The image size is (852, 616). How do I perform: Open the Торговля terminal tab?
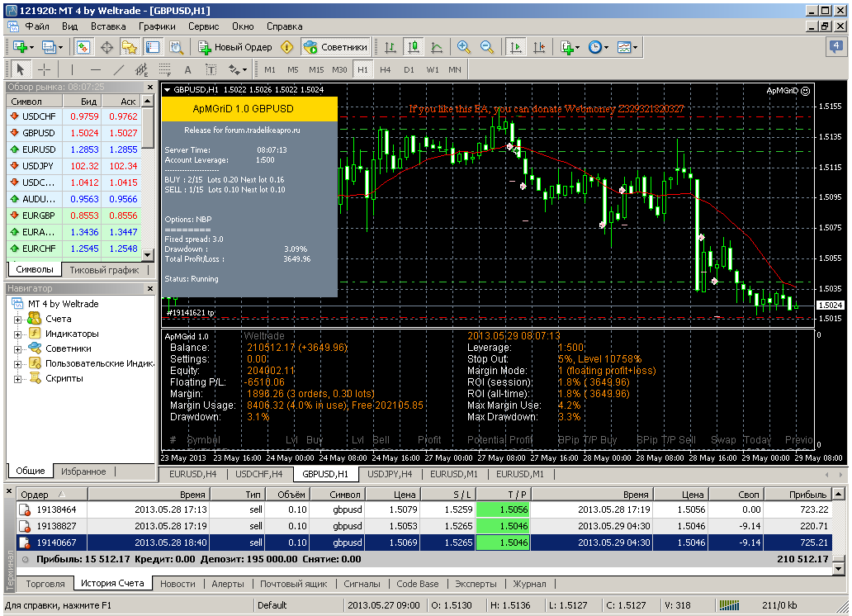pyautogui.click(x=45, y=583)
